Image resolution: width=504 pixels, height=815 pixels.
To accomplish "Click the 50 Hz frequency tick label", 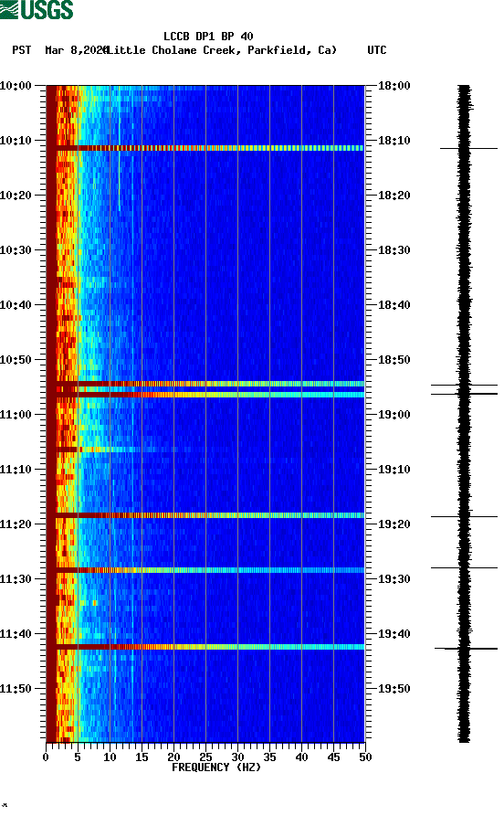I will [x=365, y=757].
